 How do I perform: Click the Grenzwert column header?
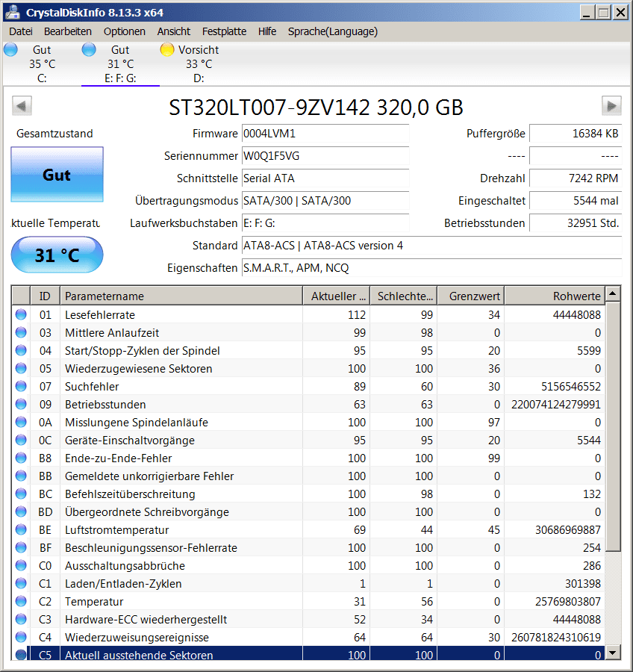coord(470,296)
